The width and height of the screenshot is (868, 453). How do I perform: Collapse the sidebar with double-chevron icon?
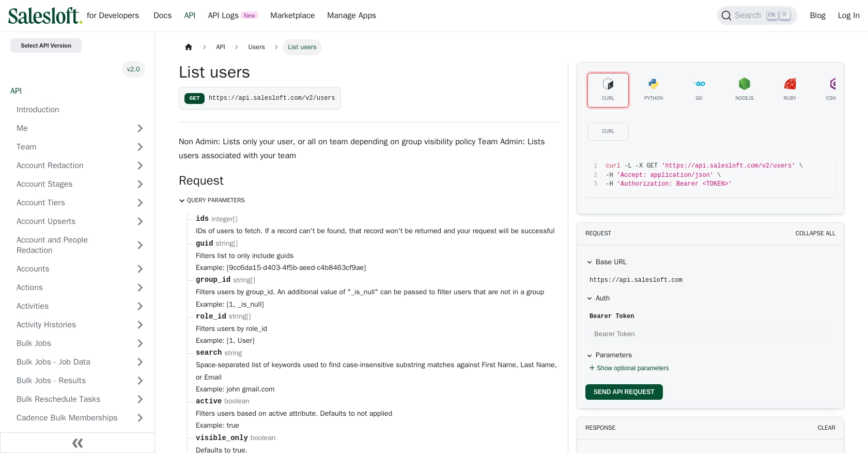(78, 443)
